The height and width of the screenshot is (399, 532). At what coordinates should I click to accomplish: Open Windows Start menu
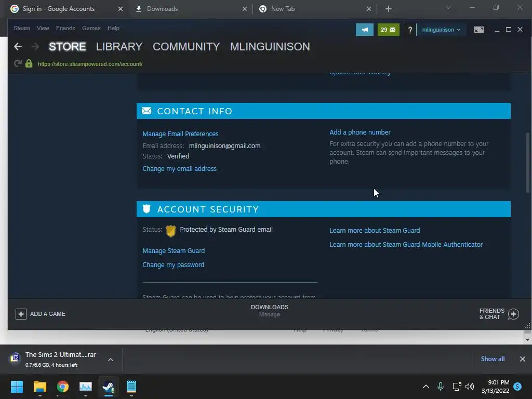[17, 387]
